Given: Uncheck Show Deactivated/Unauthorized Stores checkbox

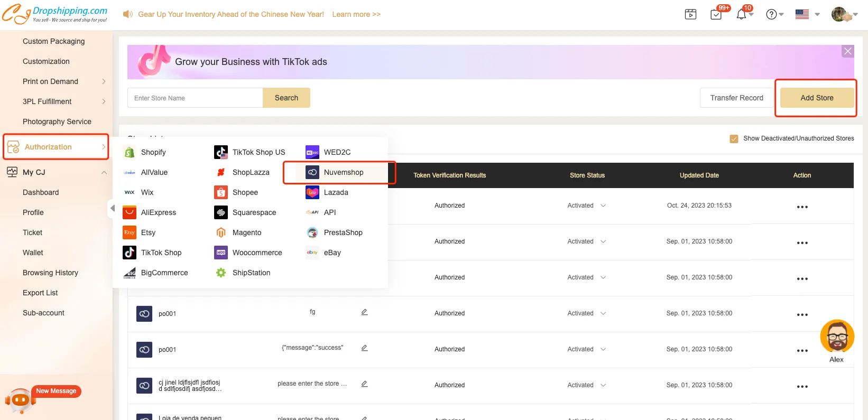Looking at the screenshot, I should tap(734, 139).
